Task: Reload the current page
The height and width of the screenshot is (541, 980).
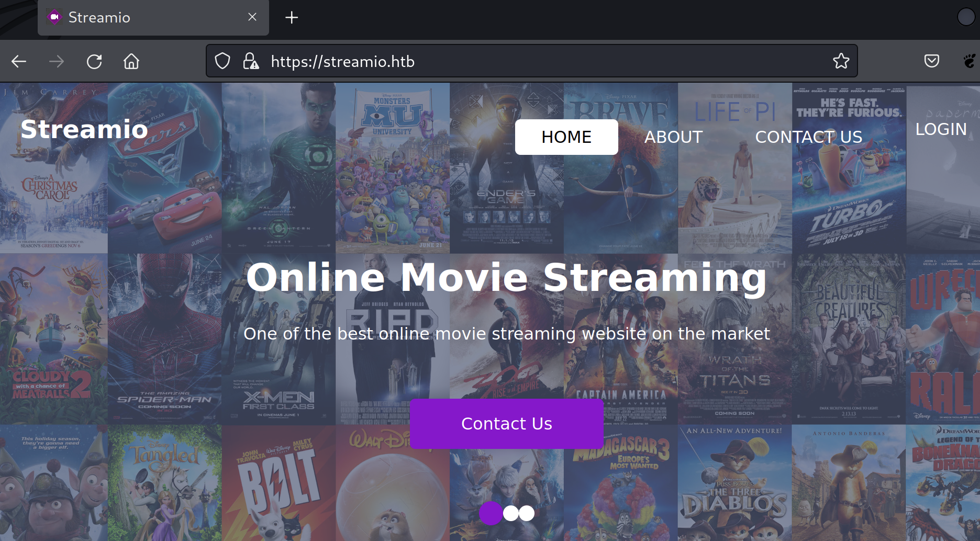Action: tap(94, 62)
